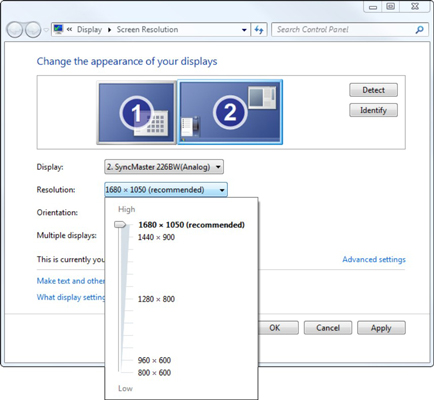The width and height of the screenshot is (434, 400).
Task: Open the Display SyncMaster dropdown
Action: pyautogui.click(x=164, y=167)
